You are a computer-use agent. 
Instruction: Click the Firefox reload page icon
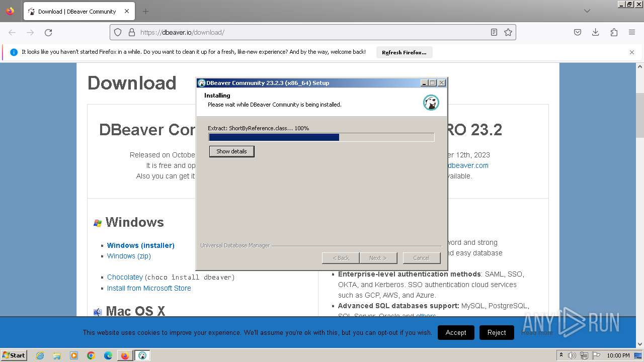coord(48,32)
